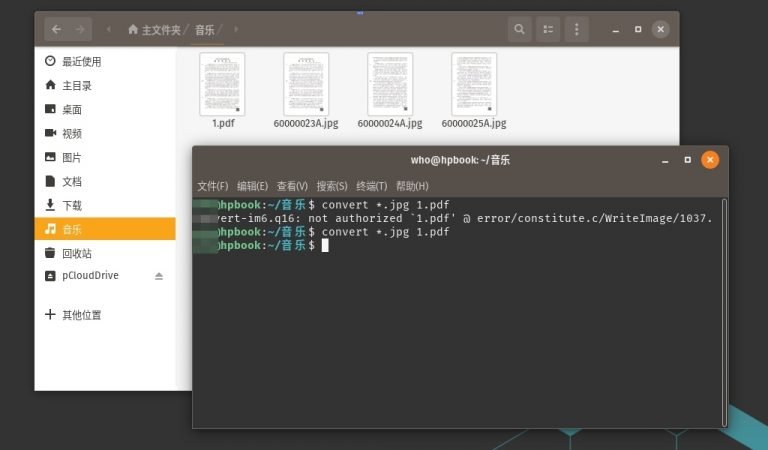Open the terminal 编辑(E) menu
Viewport: 768px width, 450px height.
coord(252,186)
